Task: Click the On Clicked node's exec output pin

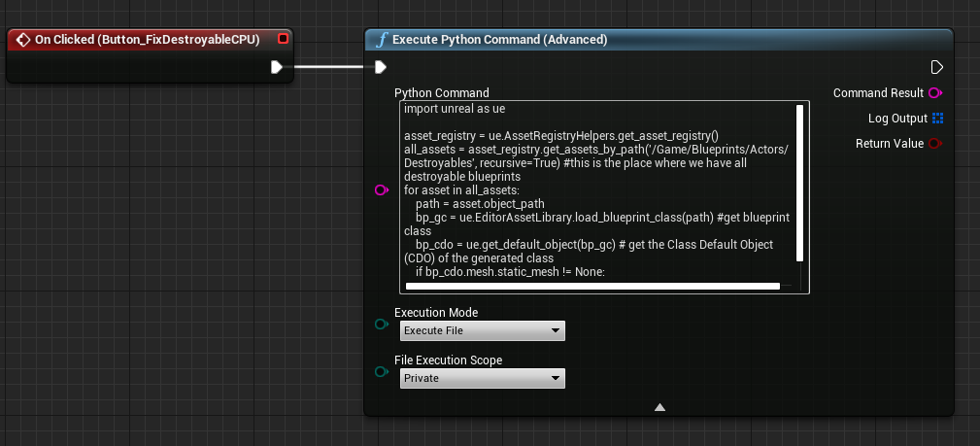Action: point(277,67)
